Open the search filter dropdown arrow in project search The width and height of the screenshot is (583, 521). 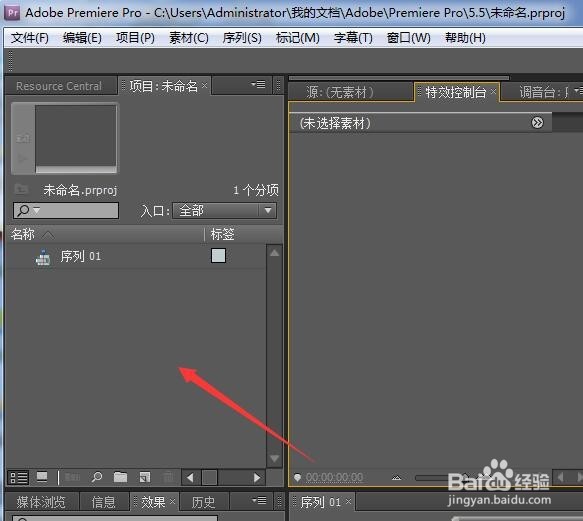36,210
